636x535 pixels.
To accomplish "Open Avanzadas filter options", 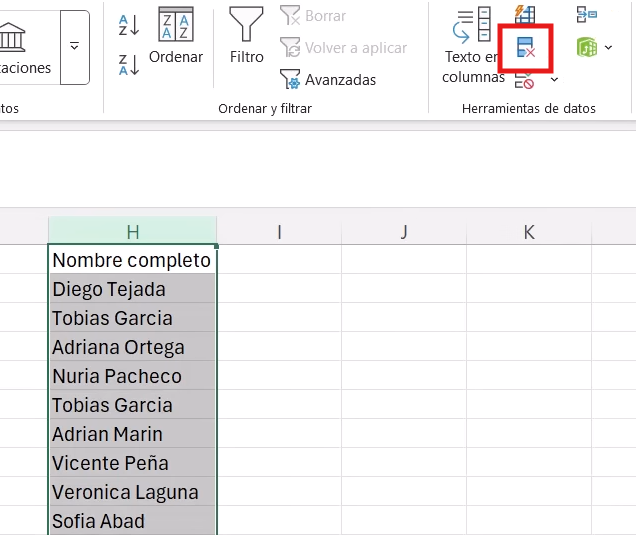I will point(328,79).
